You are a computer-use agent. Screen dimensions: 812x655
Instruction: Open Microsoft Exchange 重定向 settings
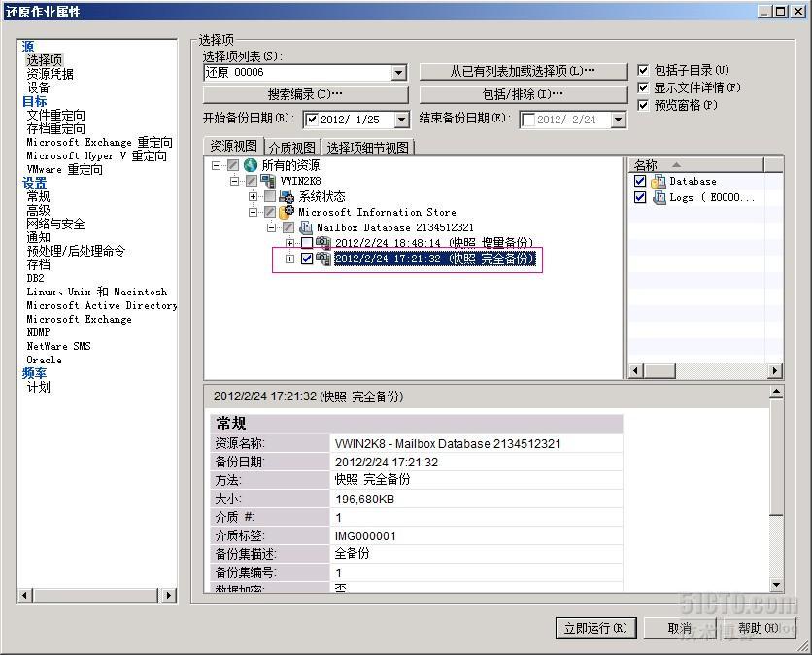click(x=99, y=142)
